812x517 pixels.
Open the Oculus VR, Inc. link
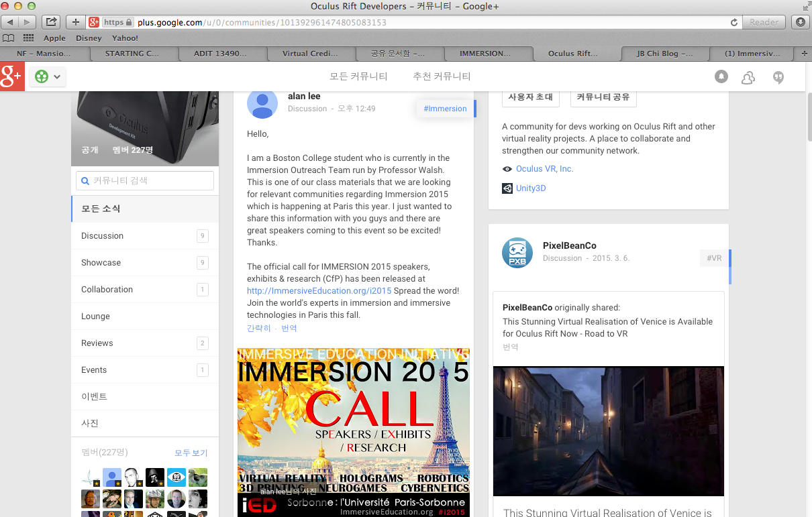pos(545,169)
